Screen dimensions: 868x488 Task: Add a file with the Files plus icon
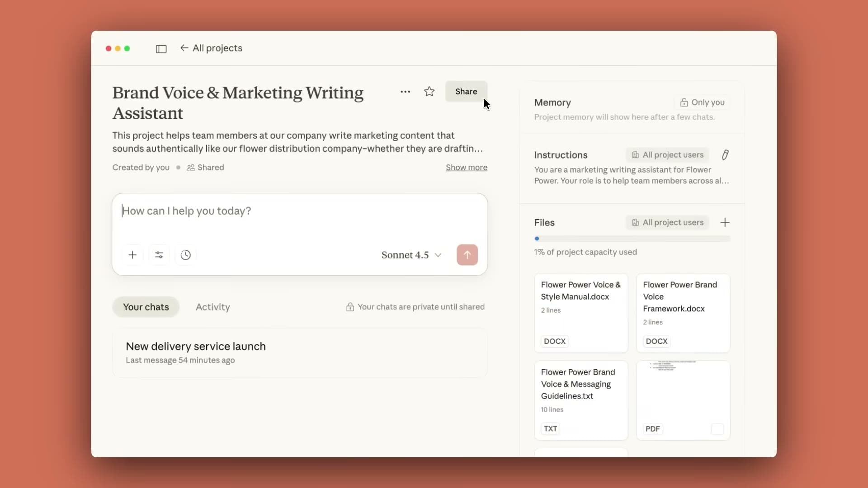pyautogui.click(x=725, y=222)
